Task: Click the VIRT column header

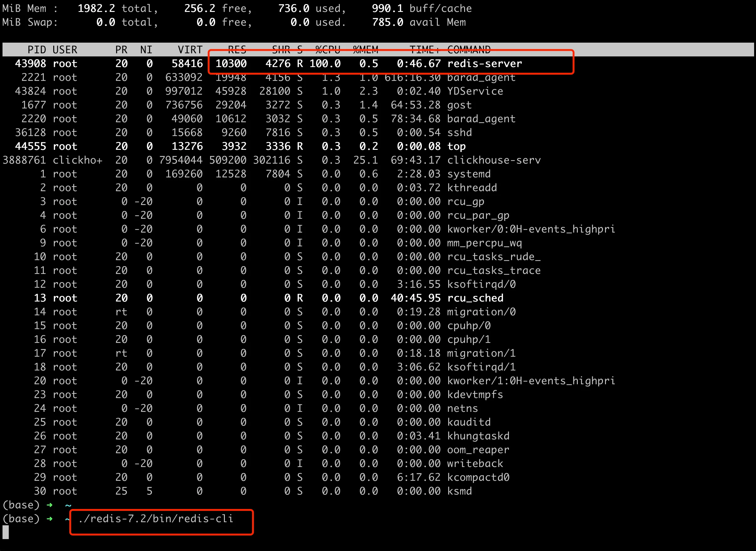Action: point(190,50)
